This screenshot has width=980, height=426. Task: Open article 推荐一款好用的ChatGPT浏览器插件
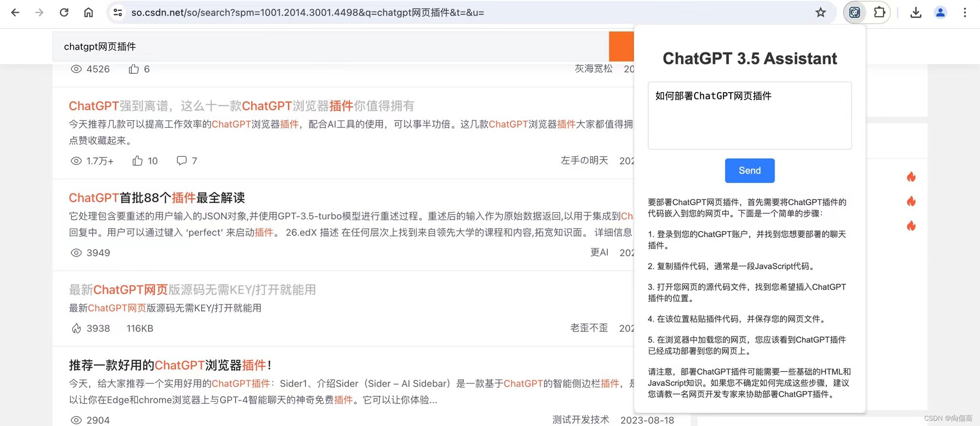(x=170, y=365)
